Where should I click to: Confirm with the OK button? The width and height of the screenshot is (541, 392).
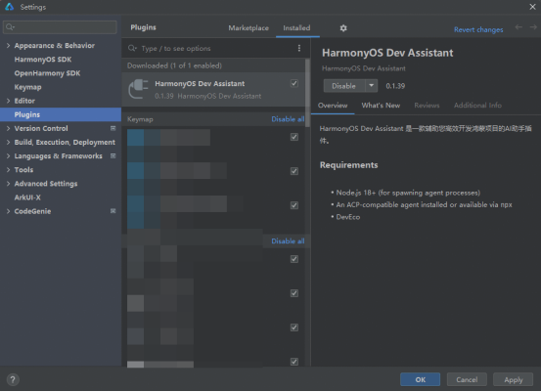point(420,379)
